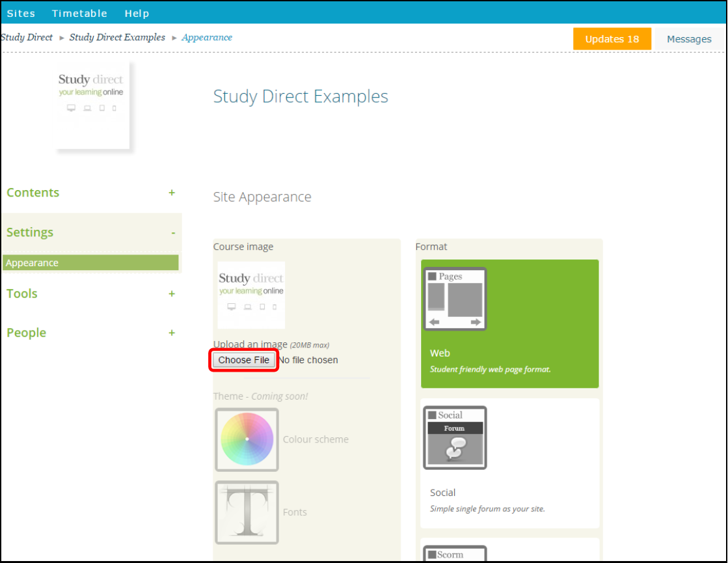Click the plus next to Tools
This screenshot has height=563, width=728.
pos(172,294)
